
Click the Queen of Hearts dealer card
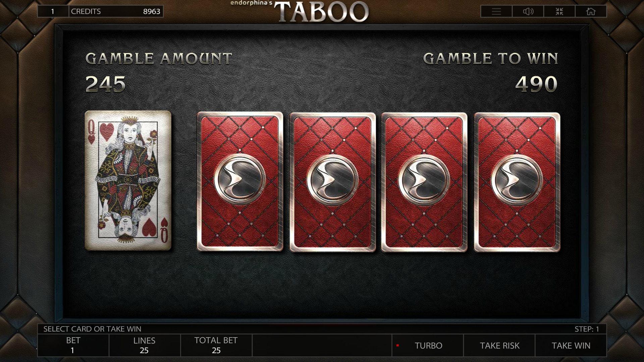click(x=128, y=180)
